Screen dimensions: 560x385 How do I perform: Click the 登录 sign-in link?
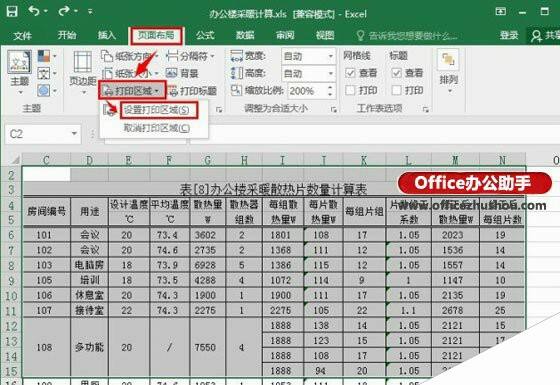[509, 35]
